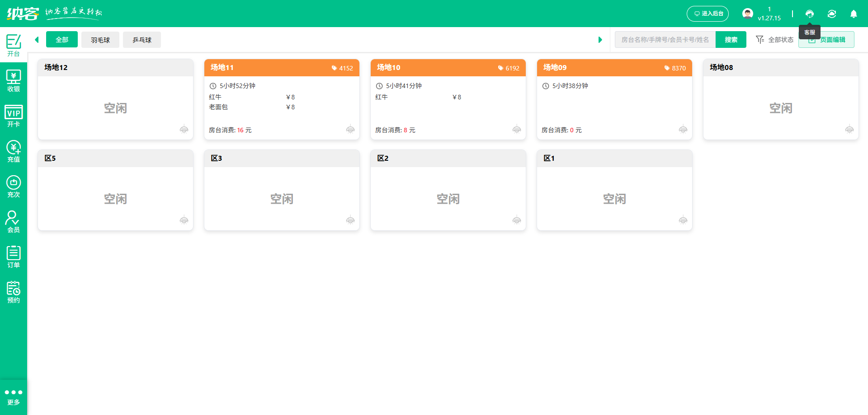Click the service bell icon on 场地11 card
The width and height of the screenshot is (868, 415).
click(350, 130)
